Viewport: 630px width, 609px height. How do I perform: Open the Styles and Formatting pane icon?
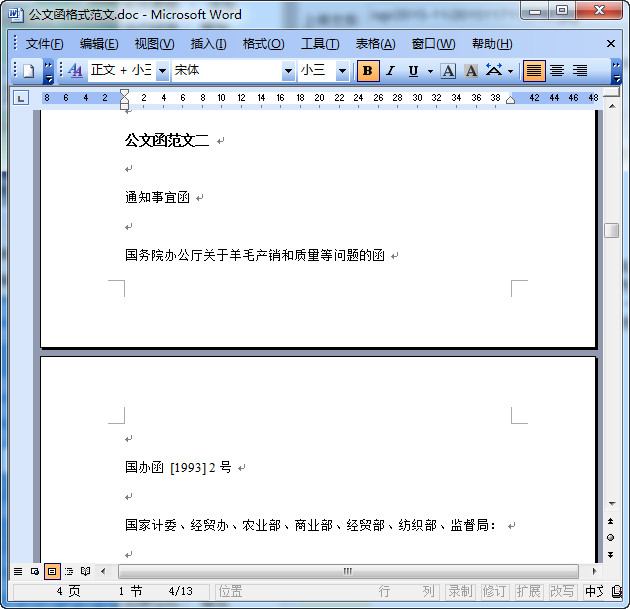[75, 71]
